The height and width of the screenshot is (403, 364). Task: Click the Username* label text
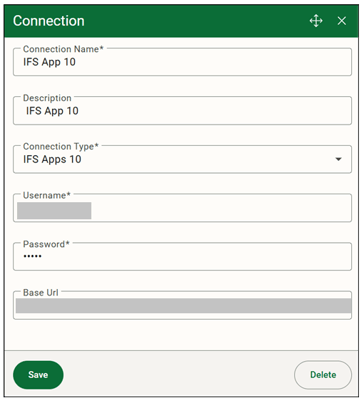pyautogui.click(x=47, y=195)
